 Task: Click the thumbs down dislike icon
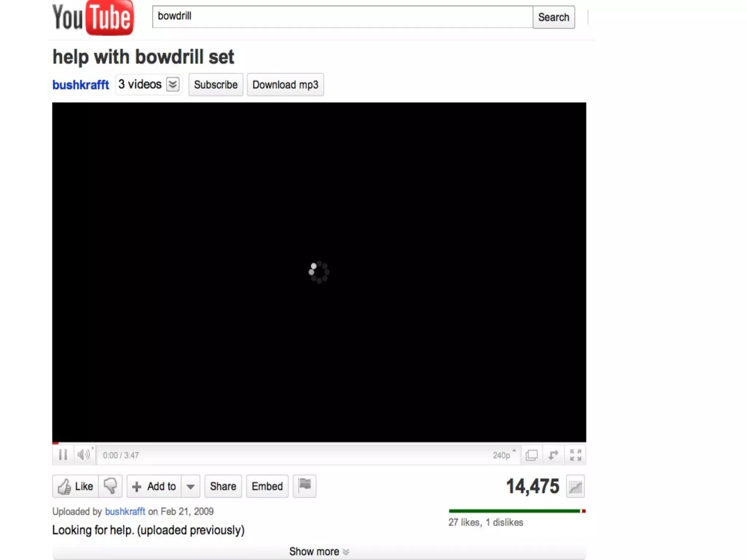point(110,486)
